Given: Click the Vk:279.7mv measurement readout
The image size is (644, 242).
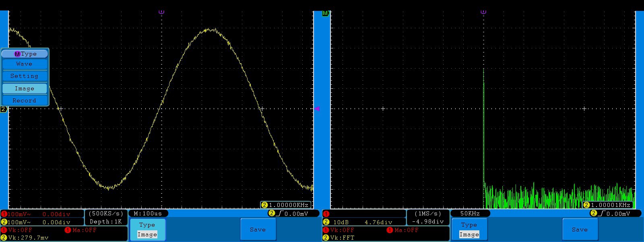Looking at the screenshot, I should (28, 238).
